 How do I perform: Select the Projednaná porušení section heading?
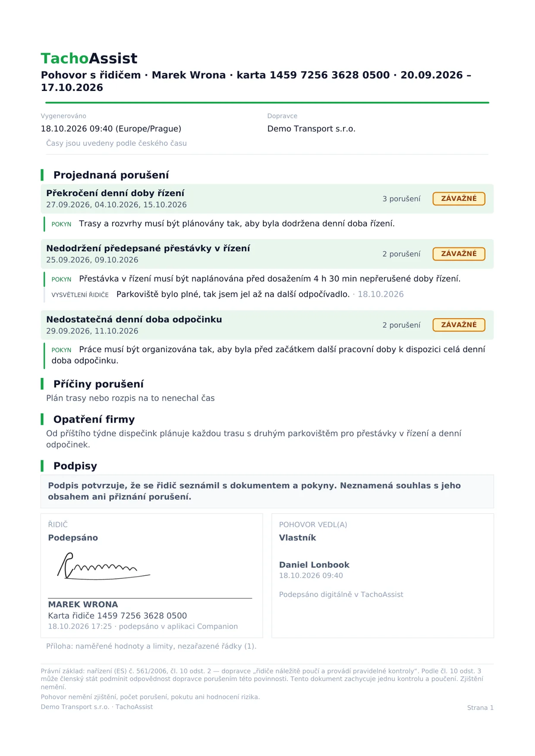tap(111, 175)
